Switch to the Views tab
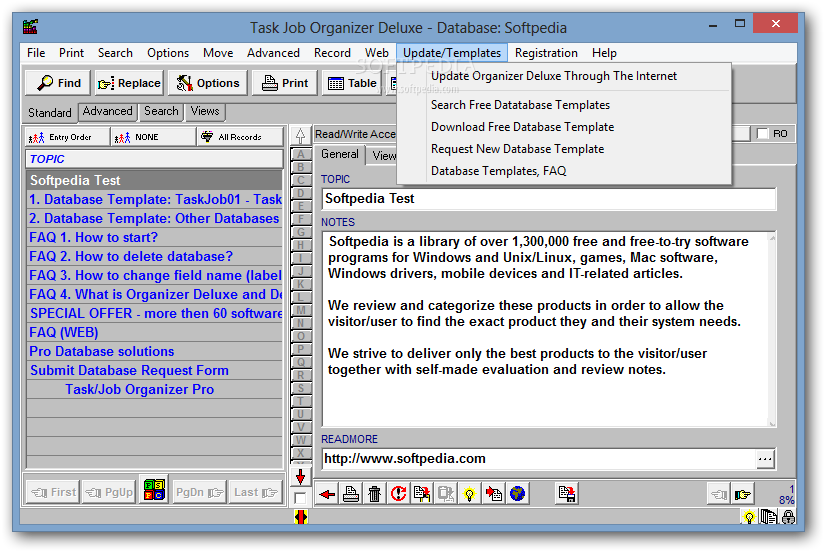 [205, 112]
